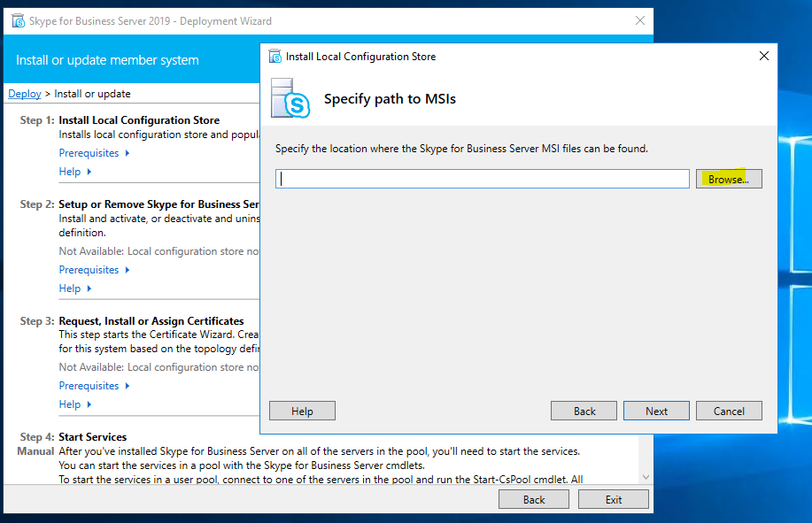Click the MSI path text field
Screen dimensions: 812x523
482,179
